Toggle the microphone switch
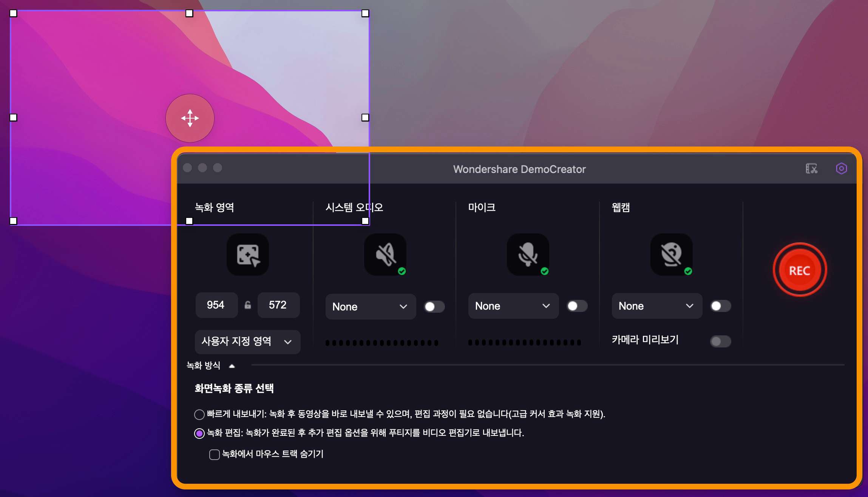This screenshot has width=868, height=497. [x=577, y=306]
